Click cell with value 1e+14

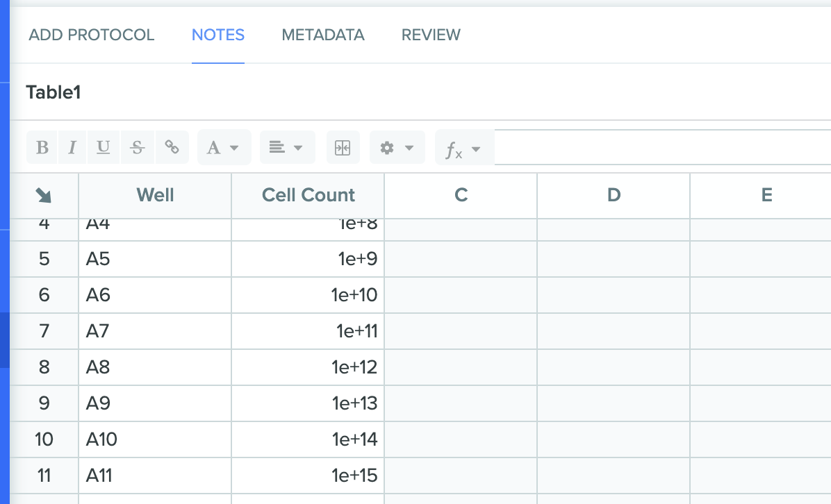[x=308, y=439]
